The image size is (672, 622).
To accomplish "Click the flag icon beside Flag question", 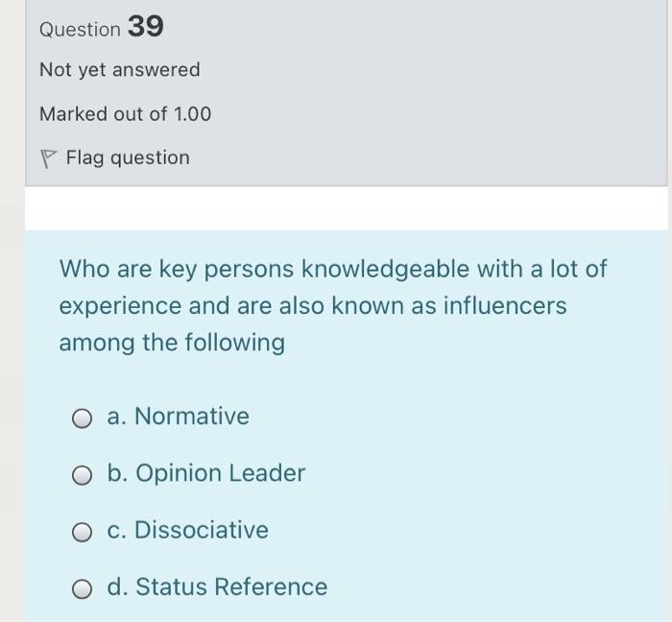I will (49, 158).
